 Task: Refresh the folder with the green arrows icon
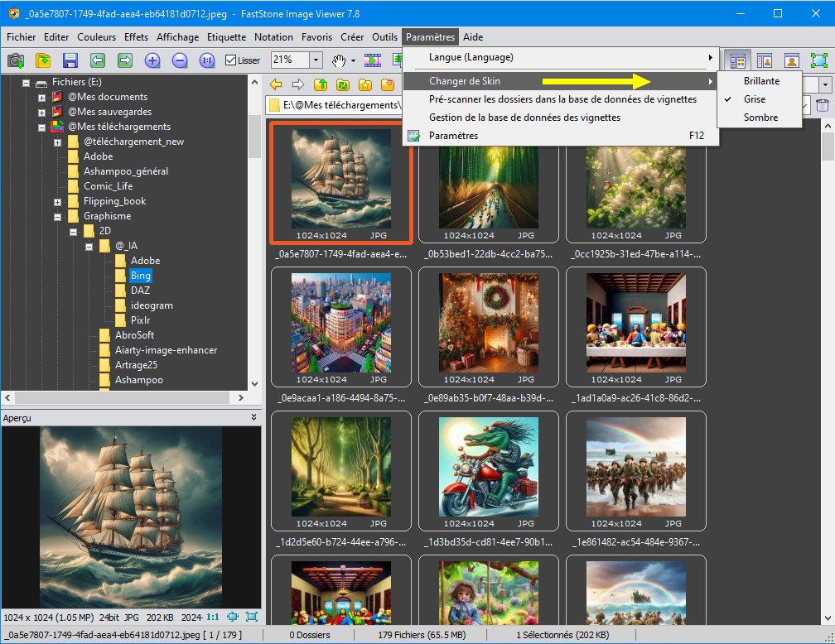click(x=343, y=84)
